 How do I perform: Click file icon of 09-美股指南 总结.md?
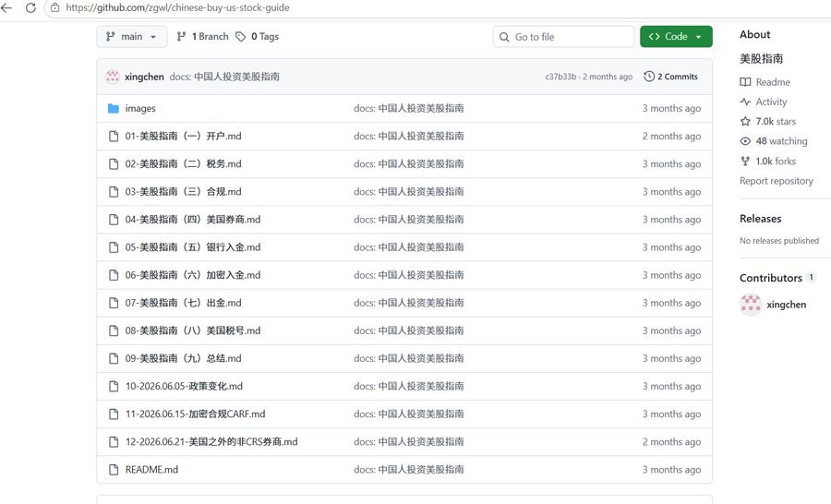114,359
